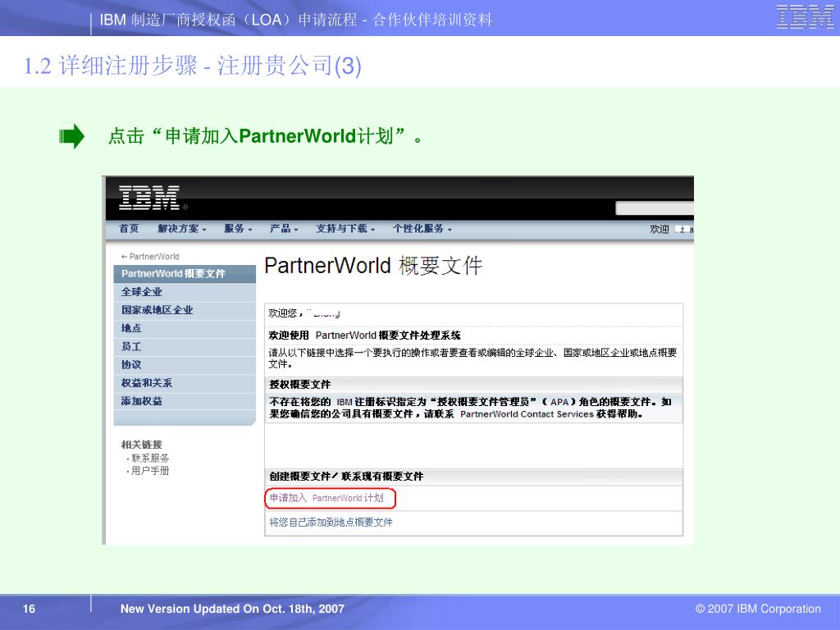The image size is (840, 630).
Task: Open 员工 in the sidebar
Action: (x=185, y=347)
